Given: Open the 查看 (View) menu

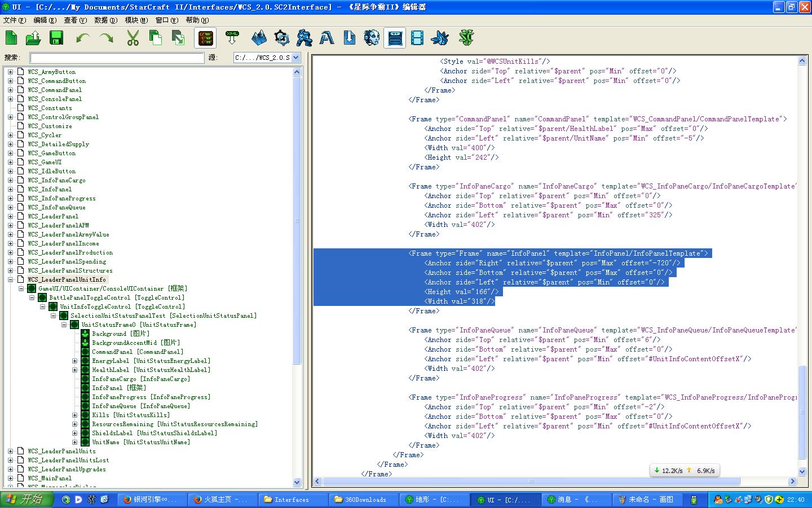Looking at the screenshot, I should 75,20.
